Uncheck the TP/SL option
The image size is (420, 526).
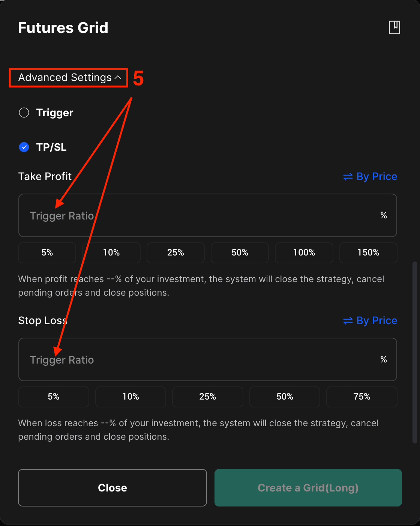[24, 147]
